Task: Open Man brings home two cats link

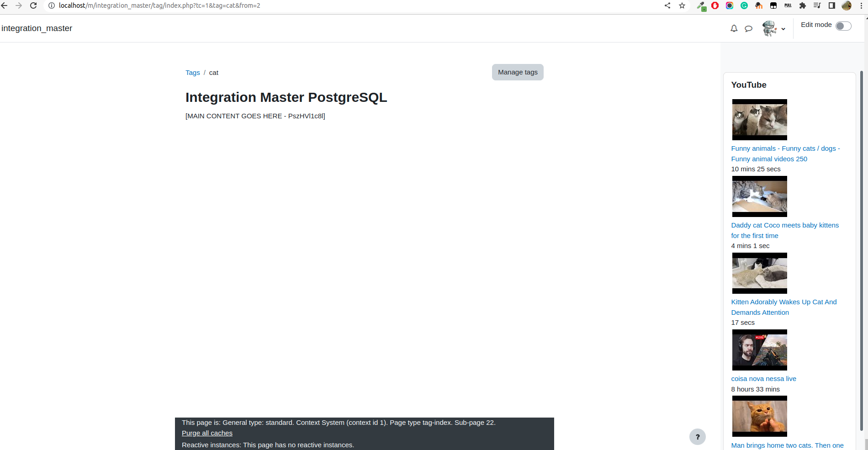Action: pyautogui.click(x=787, y=445)
